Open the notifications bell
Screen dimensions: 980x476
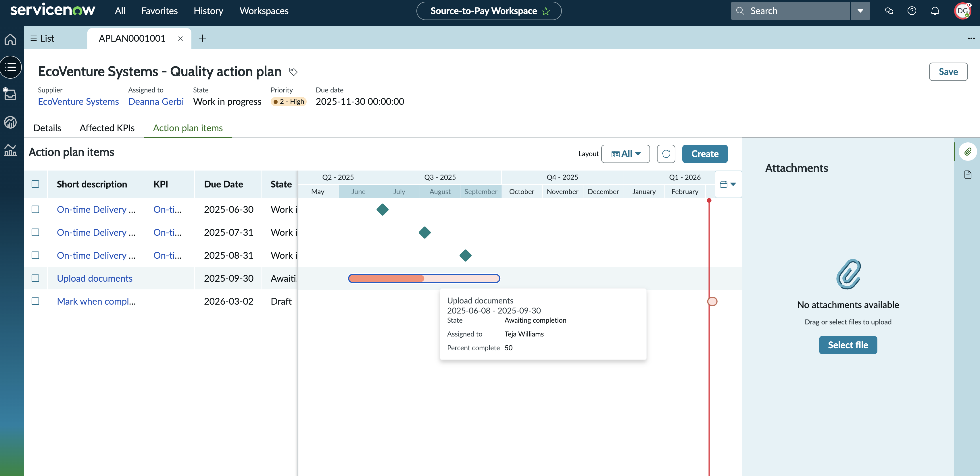935,11
